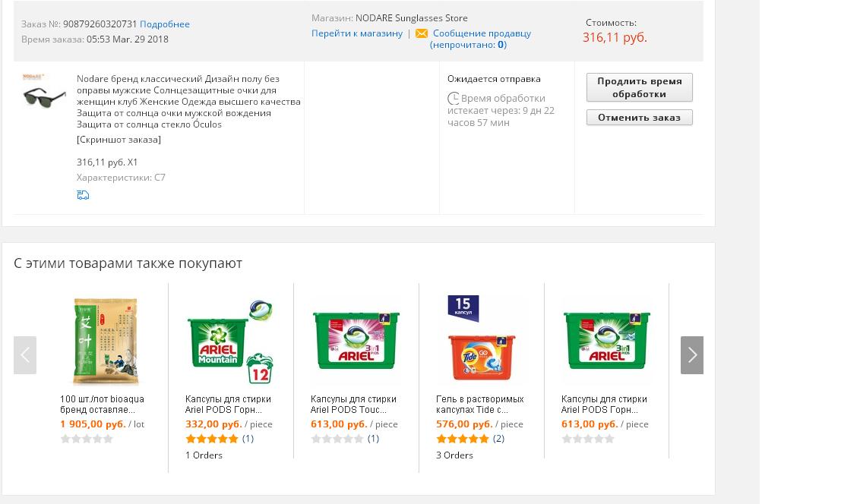Open the pink Ariel PODS Touch product image

pos(356,341)
